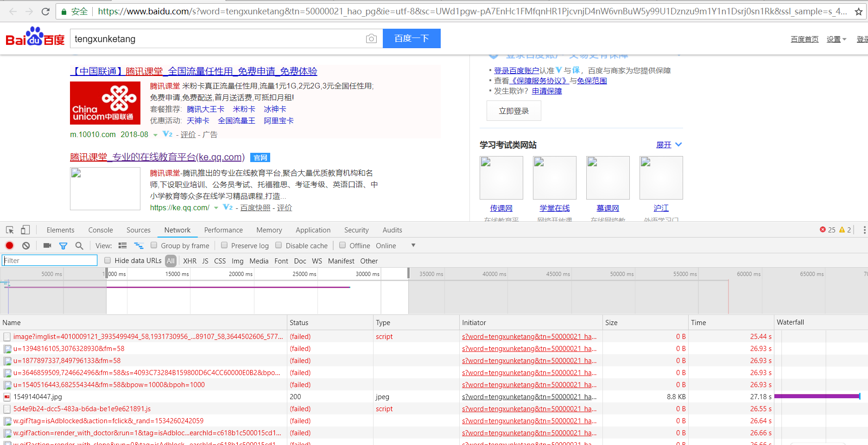The width and height of the screenshot is (868, 445).
Task: Click the browser back arrow
Action: click(13, 12)
